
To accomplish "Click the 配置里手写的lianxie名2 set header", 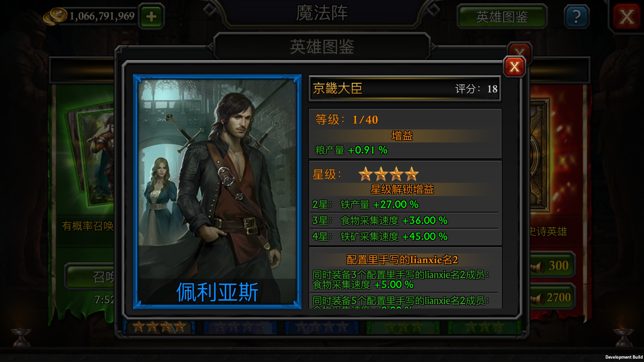I will tap(402, 260).
